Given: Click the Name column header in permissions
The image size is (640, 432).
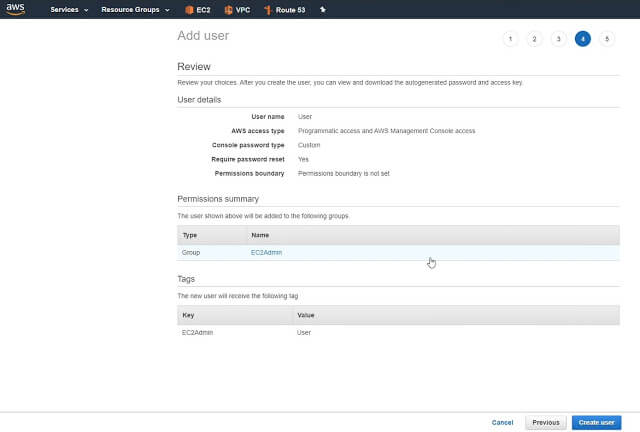Looking at the screenshot, I should click(x=260, y=234).
